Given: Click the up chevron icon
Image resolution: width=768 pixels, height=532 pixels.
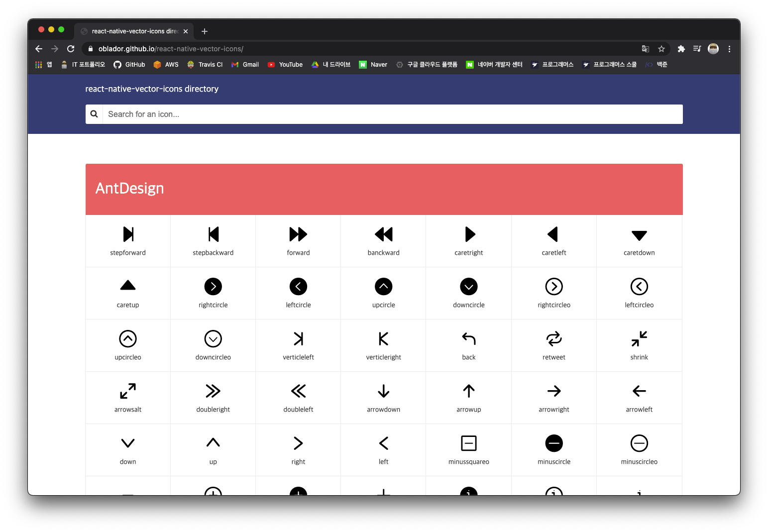Looking at the screenshot, I should [x=213, y=442].
